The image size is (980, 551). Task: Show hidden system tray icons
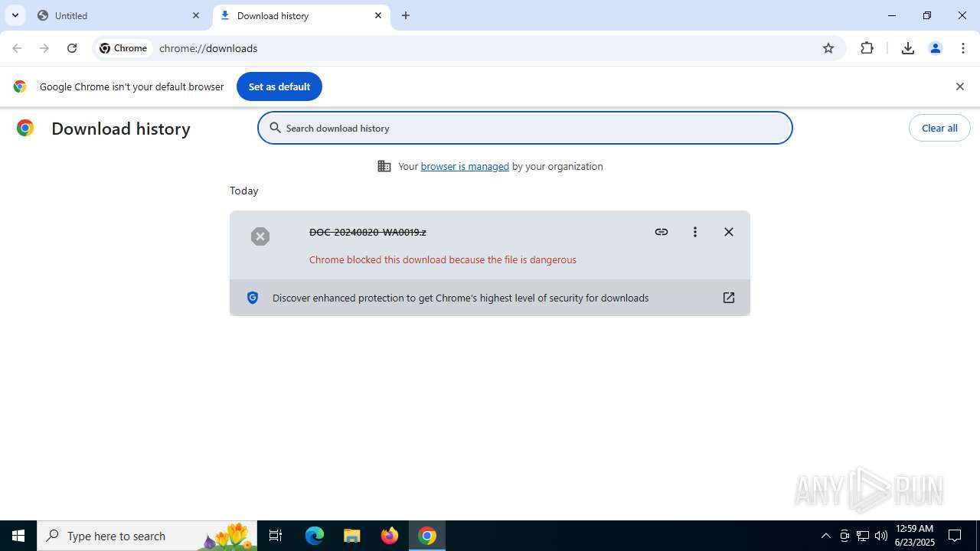point(825,536)
